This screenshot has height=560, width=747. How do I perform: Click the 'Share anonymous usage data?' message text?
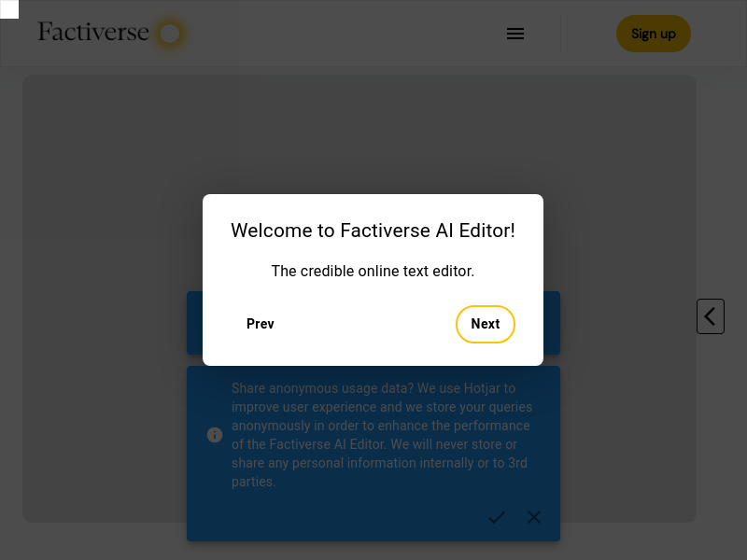382,435
